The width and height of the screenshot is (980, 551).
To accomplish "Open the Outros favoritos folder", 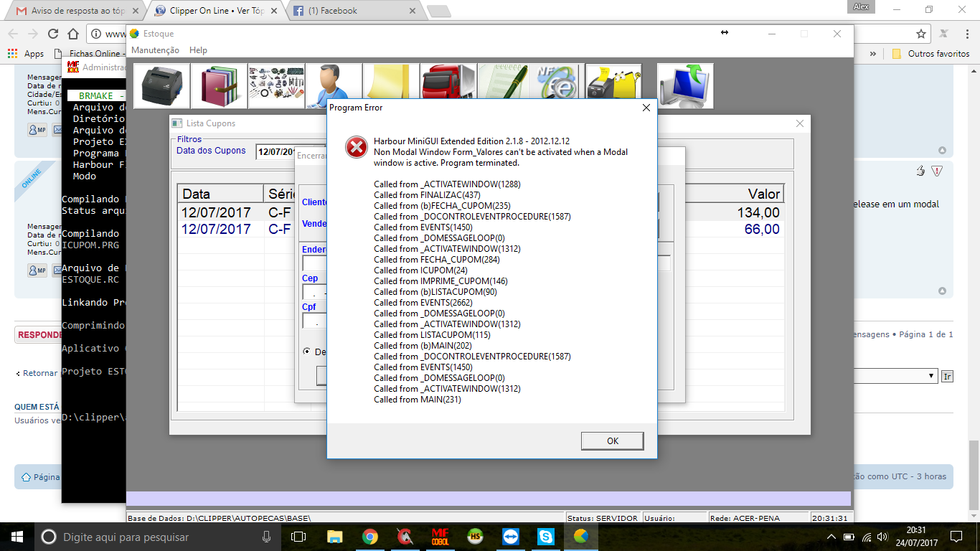I will pyautogui.click(x=931, y=54).
